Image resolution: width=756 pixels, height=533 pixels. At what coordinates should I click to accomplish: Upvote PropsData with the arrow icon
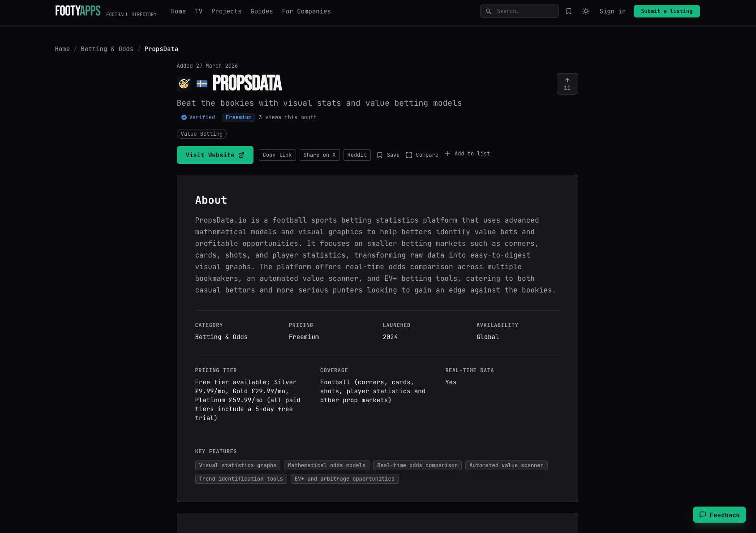click(x=567, y=80)
